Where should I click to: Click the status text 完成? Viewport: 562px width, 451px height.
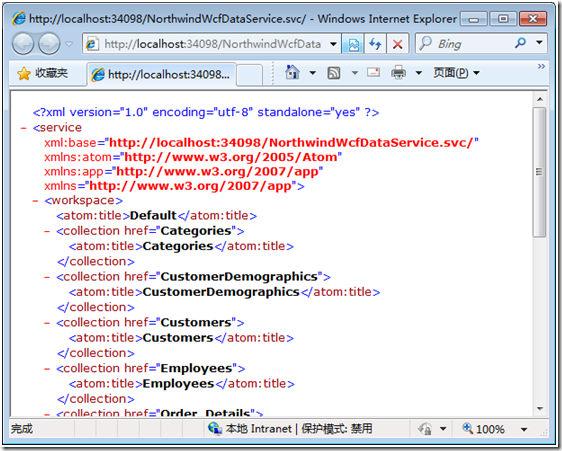[22, 429]
